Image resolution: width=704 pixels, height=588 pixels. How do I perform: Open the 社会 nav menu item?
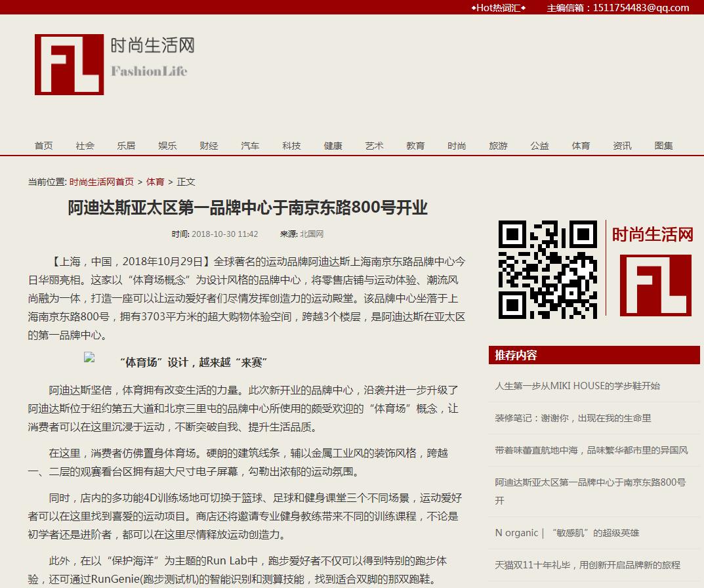click(85, 146)
